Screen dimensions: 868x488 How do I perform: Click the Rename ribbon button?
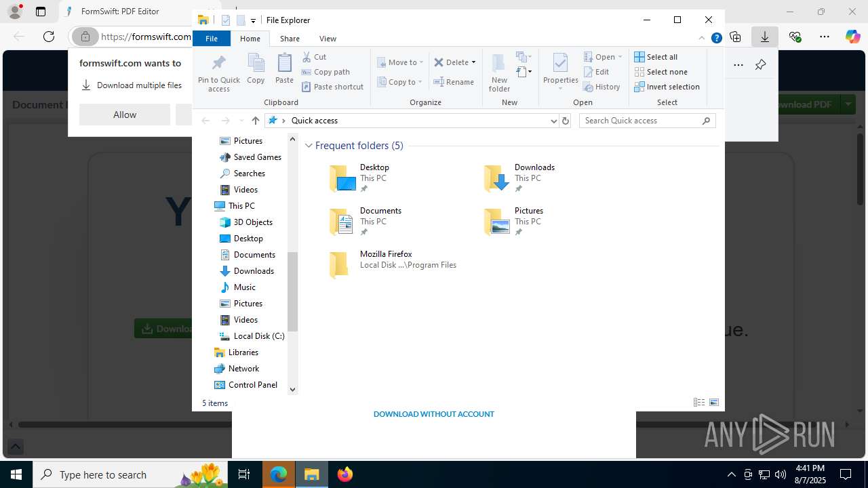pyautogui.click(x=454, y=82)
